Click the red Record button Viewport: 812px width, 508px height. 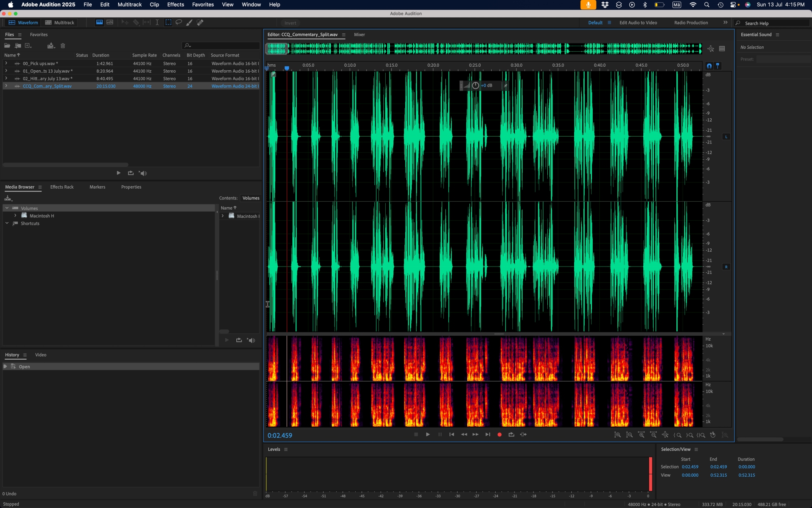coord(499,434)
